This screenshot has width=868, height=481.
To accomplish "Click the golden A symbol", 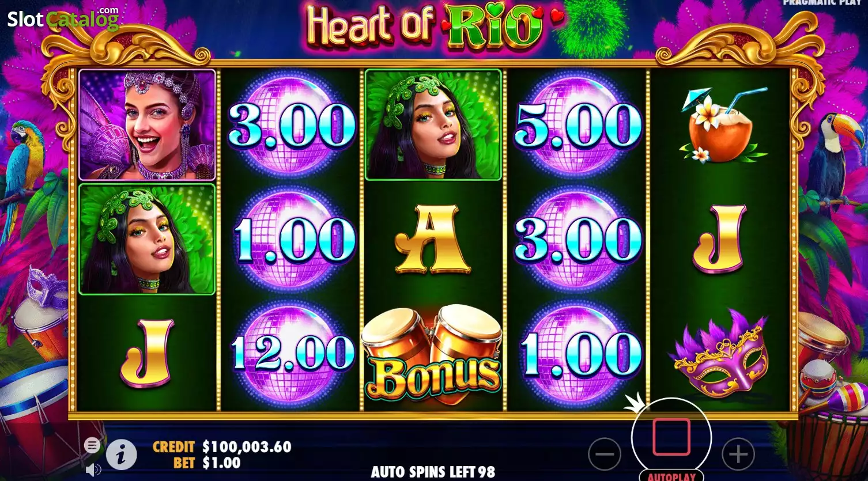I will click(x=433, y=239).
